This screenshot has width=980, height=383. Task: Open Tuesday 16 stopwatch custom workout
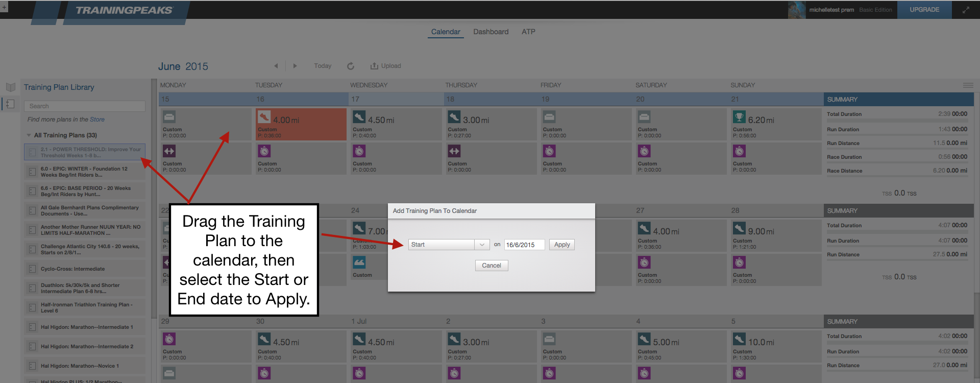(301, 158)
